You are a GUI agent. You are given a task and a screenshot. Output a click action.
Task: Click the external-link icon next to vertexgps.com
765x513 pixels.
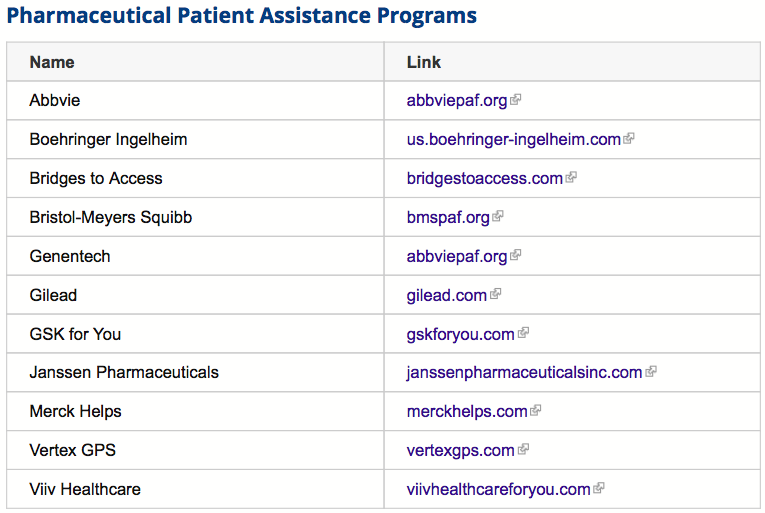(x=523, y=449)
